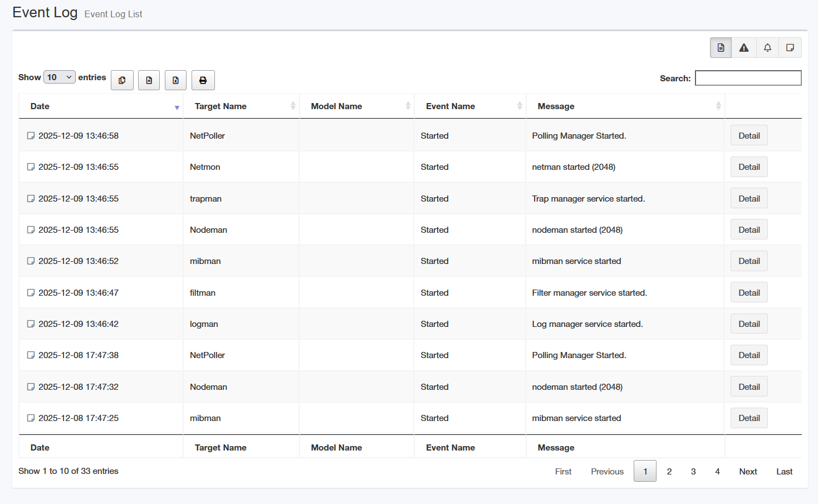The width and height of the screenshot is (818, 504).
Task: Go to the Next page
Action: click(x=748, y=471)
